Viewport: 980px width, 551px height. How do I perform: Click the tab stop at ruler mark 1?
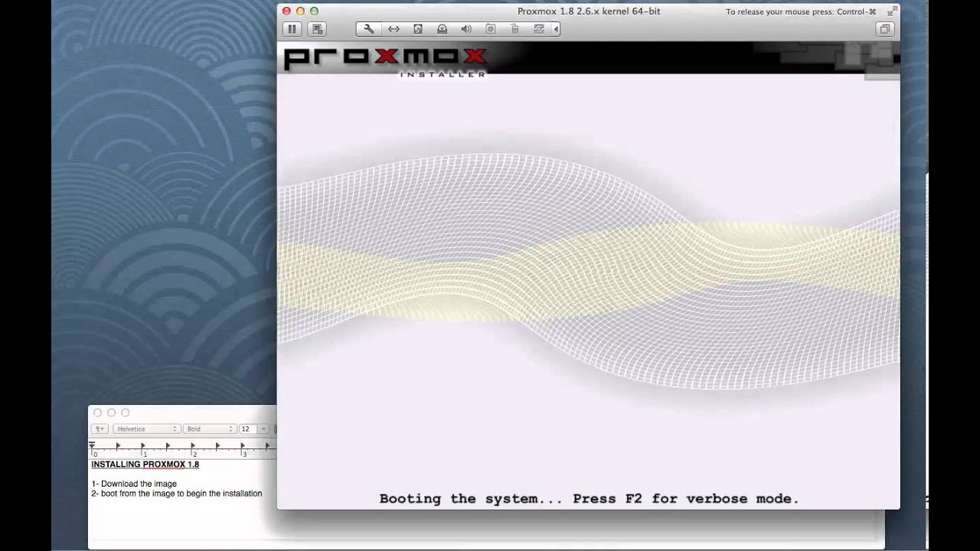tap(143, 445)
